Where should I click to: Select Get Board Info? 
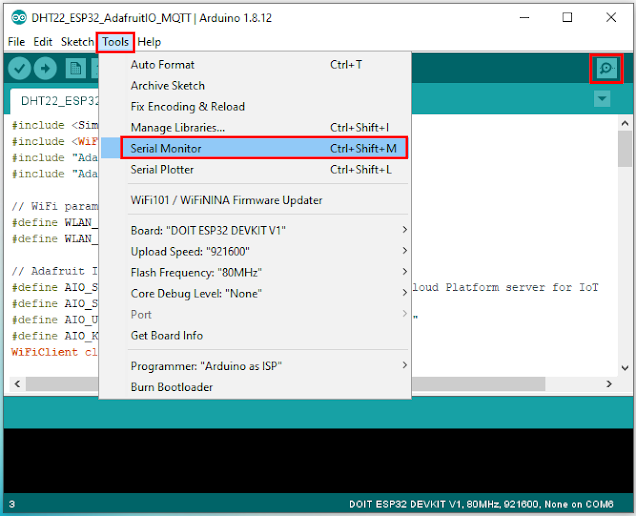(256, 335)
